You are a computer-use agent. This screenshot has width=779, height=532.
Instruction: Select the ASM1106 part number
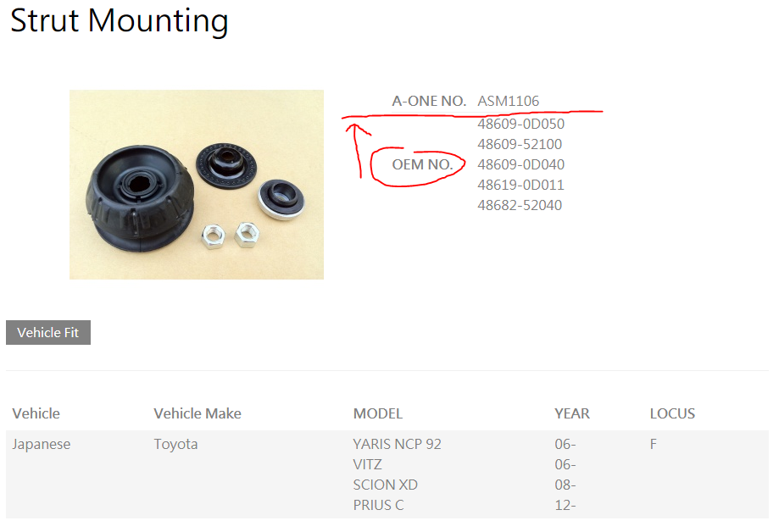[x=509, y=102]
